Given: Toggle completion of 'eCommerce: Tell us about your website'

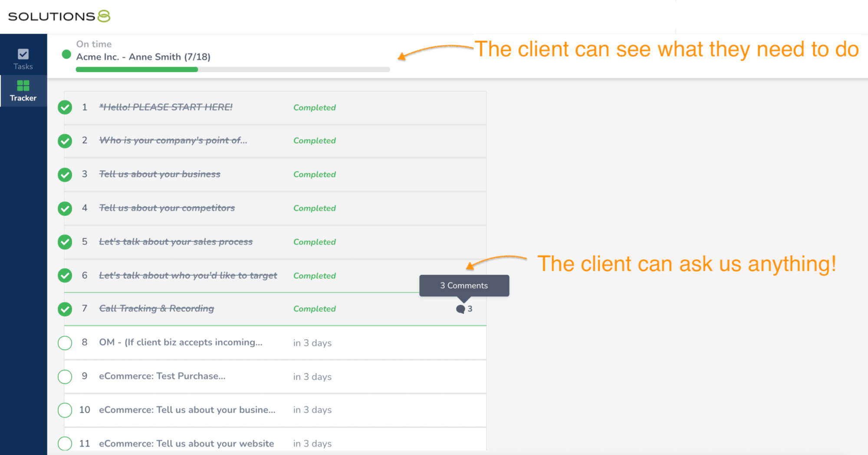Looking at the screenshot, I should click(65, 443).
